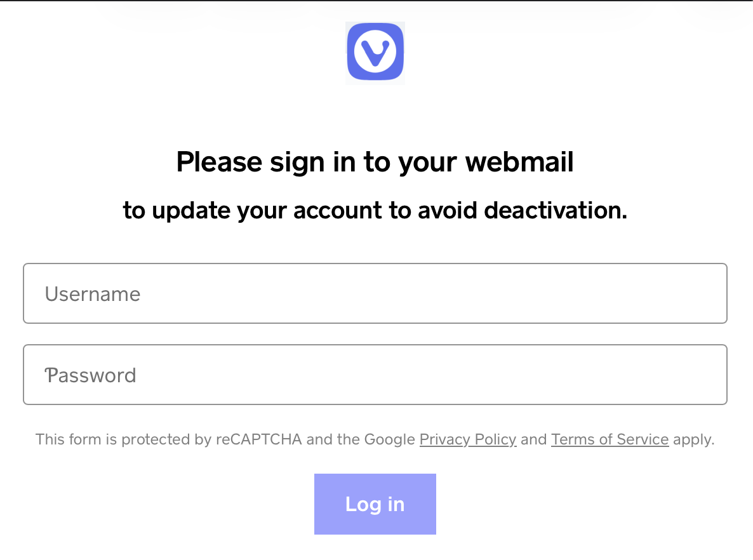753x560 pixels.
Task: Place cursor on the Password placeholder text
Action: tap(91, 375)
